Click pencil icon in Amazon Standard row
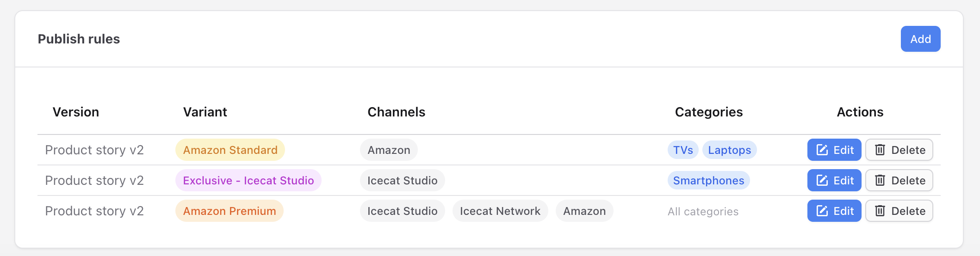Viewport: 980px width, 256px height. (x=822, y=150)
